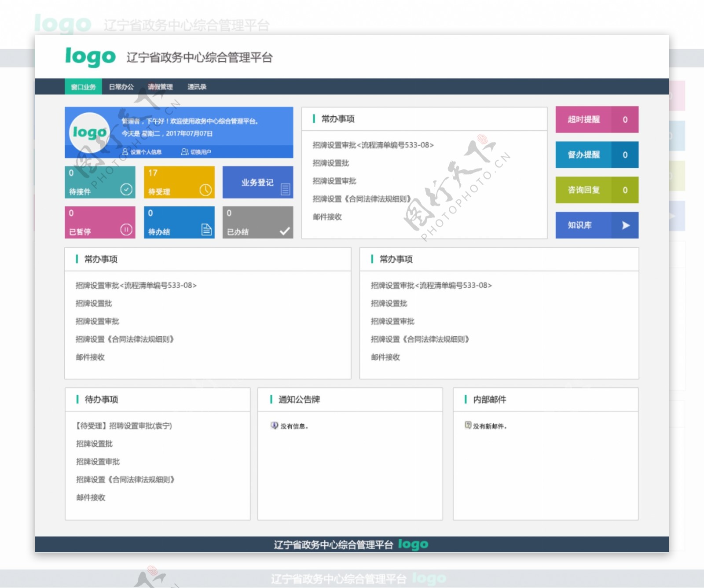
Task: Open 招牌设置审批<流程清单编号533-08> in lower-left 常办事项 panel
Action: 136,285
